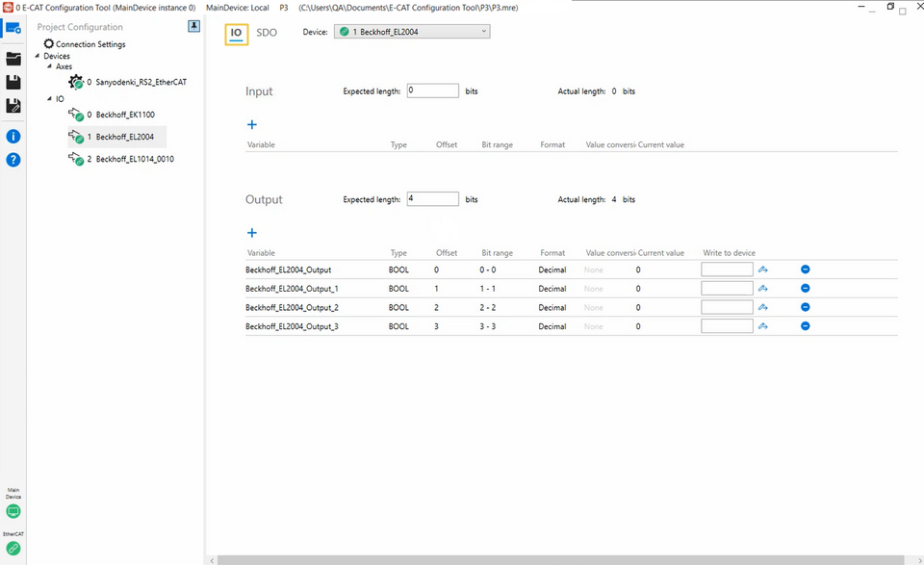Select the IO tab

237,33
